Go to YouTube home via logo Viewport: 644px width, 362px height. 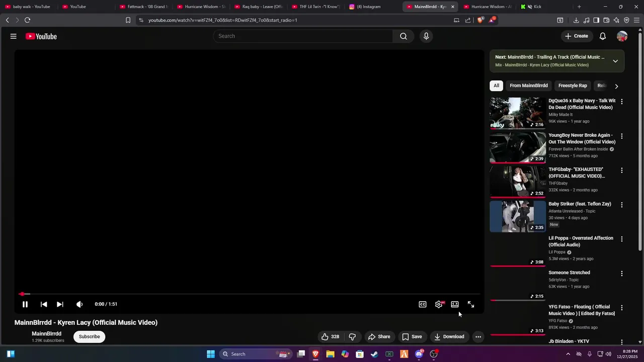(x=41, y=36)
